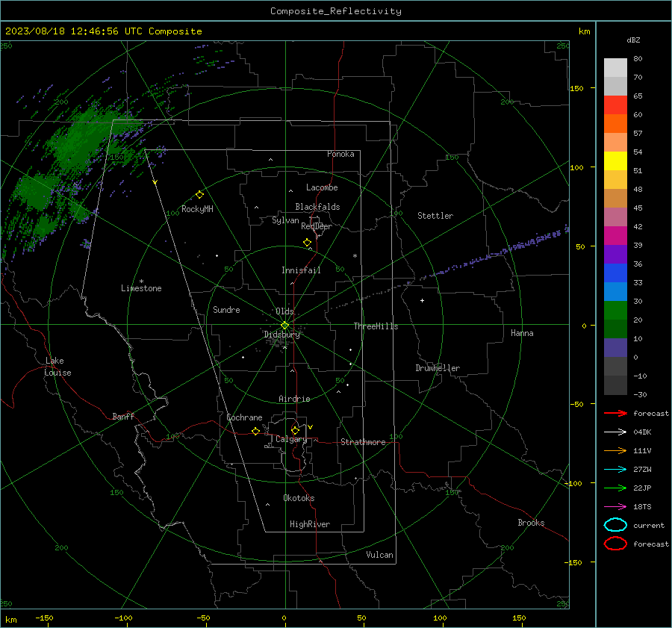
Task: Click the Sundre label
Action: coord(226,309)
